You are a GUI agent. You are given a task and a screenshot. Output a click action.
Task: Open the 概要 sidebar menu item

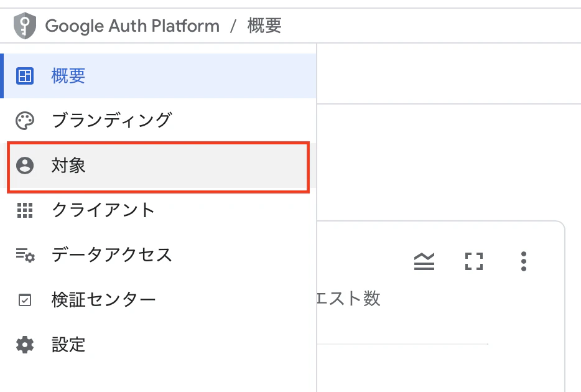(x=158, y=76)
